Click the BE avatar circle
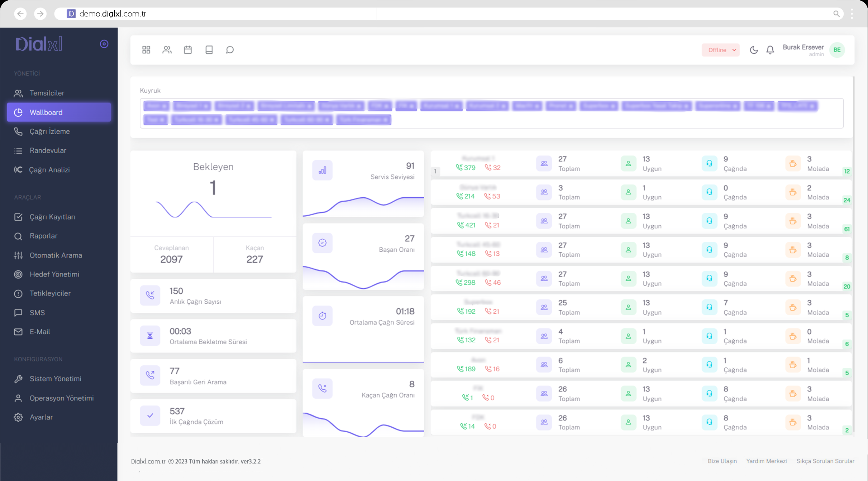868x481 pixels. (837, 50)
